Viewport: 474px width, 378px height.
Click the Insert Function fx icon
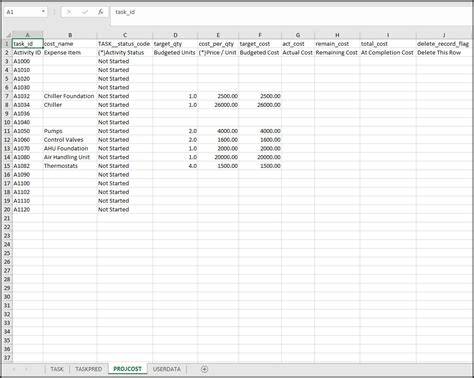pos(100,12)
